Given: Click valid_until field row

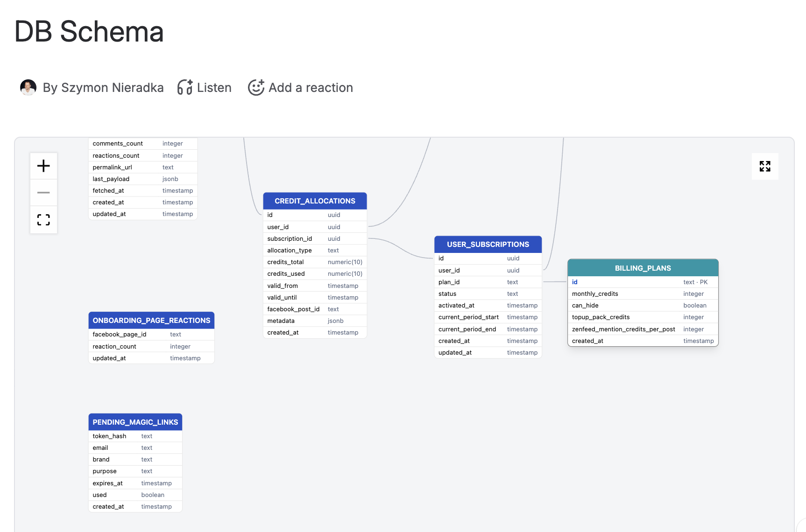Looking at the screenshot, I should click(x=315, y=297).
